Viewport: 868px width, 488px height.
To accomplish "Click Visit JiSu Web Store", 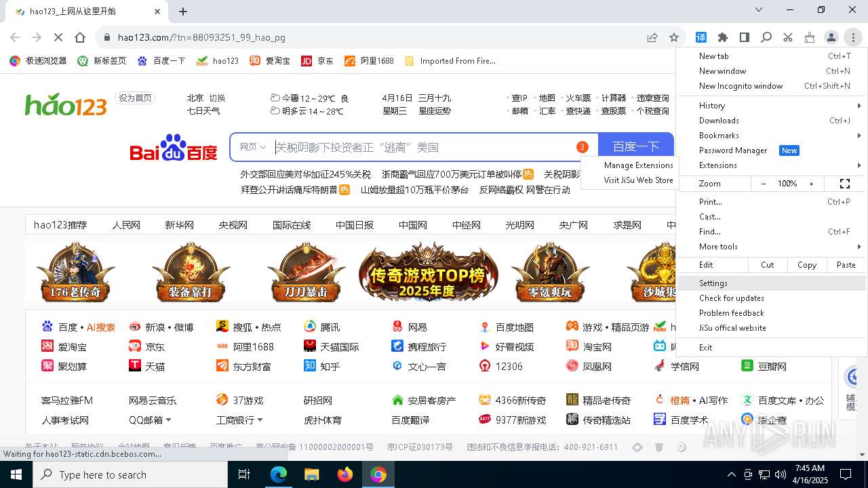I will tap(629, 180).
